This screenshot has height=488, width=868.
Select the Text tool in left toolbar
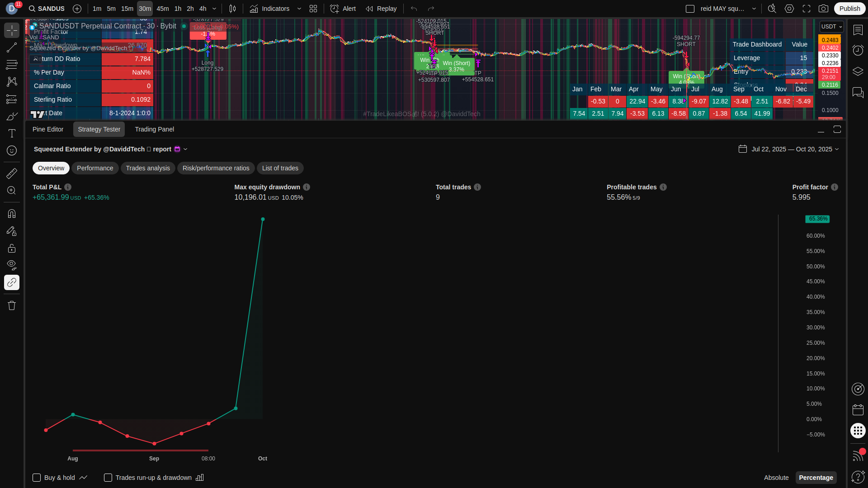tap(12, 133)
